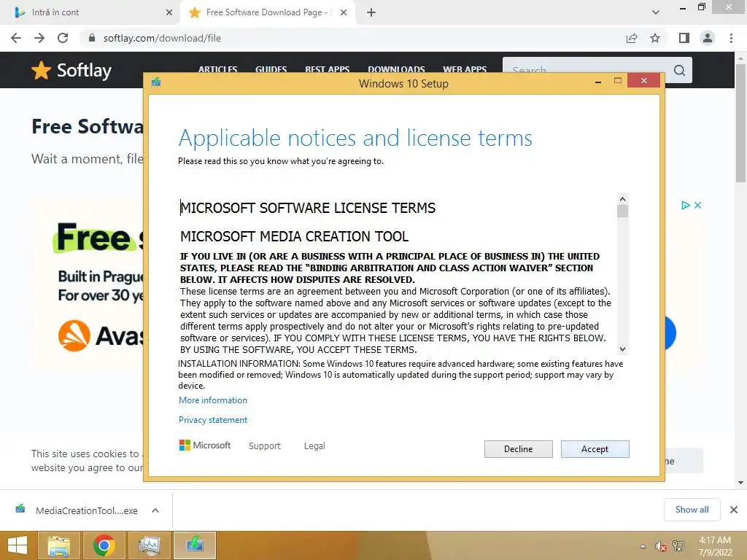
Task: Switch to Free Software Download Page tab
Action: [x=267, y=12]
